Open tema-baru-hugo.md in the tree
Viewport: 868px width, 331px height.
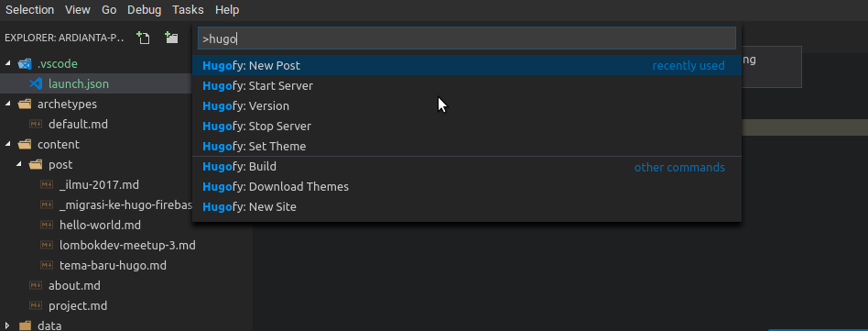(113, 266)
